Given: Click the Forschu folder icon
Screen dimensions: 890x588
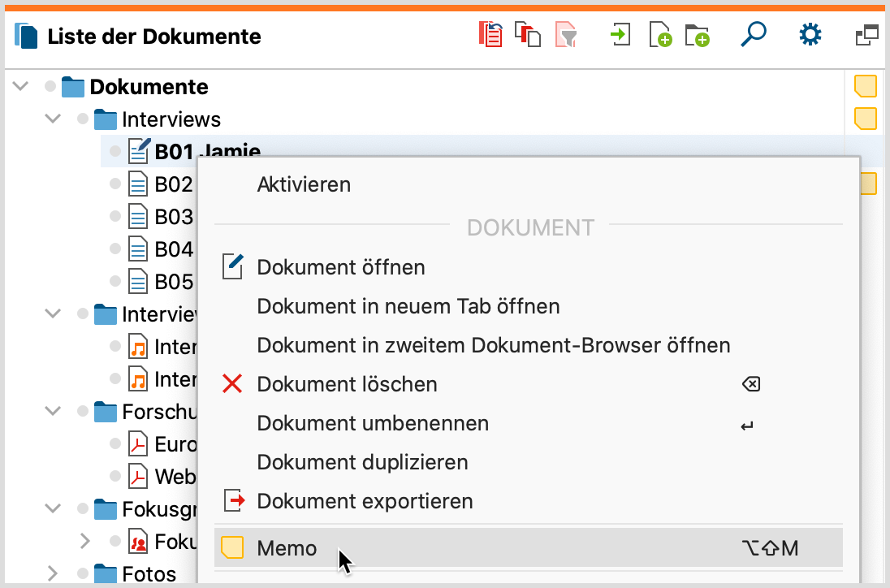Looking at the screenshot, I should point(105,412).
